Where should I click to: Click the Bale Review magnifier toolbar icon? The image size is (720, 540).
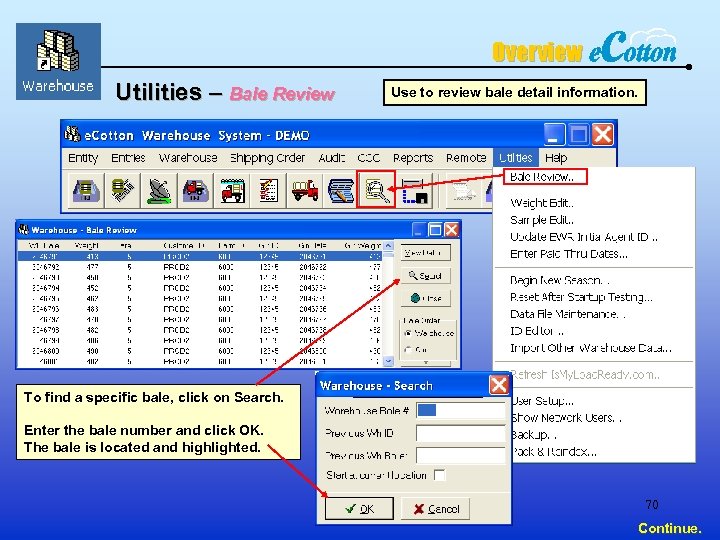[376, 190]
